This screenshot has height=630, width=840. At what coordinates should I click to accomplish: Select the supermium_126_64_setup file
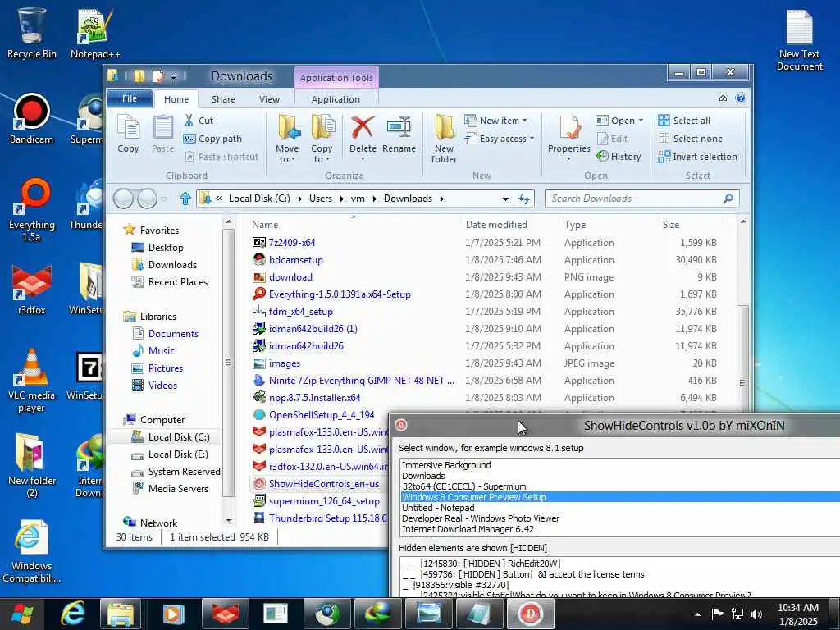coord(324,501)
